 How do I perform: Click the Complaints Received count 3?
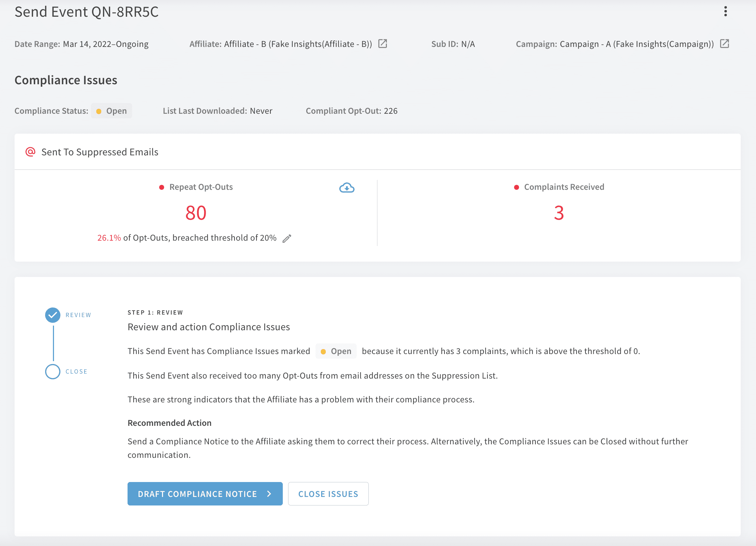coord(559,213)
